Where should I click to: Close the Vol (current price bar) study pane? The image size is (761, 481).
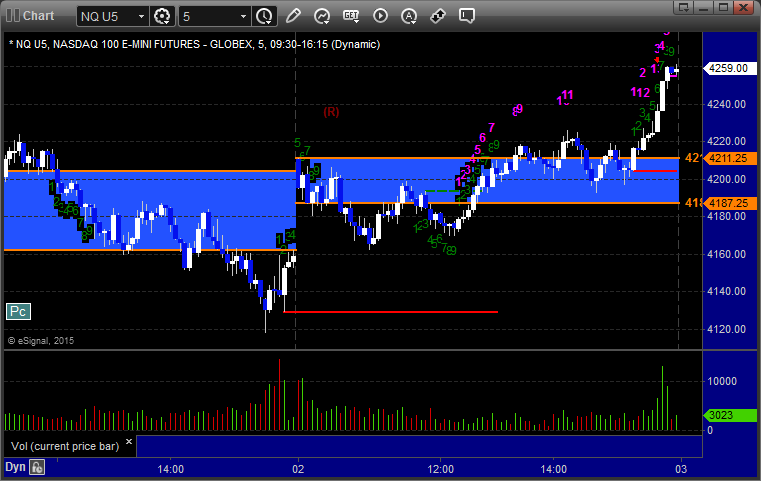coord(129,442)
